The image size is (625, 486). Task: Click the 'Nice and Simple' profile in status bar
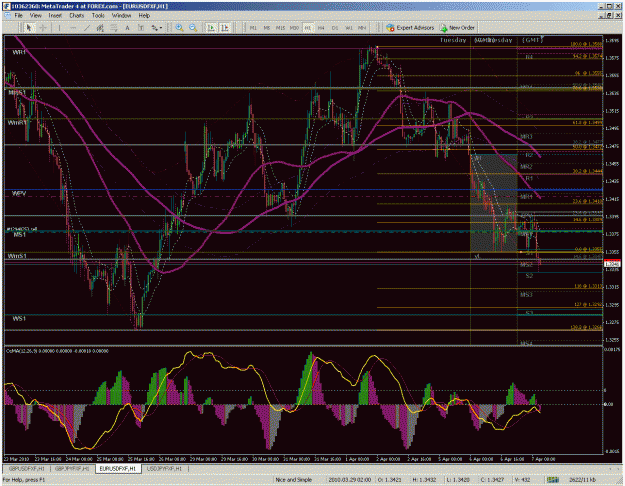click(293, 480)
